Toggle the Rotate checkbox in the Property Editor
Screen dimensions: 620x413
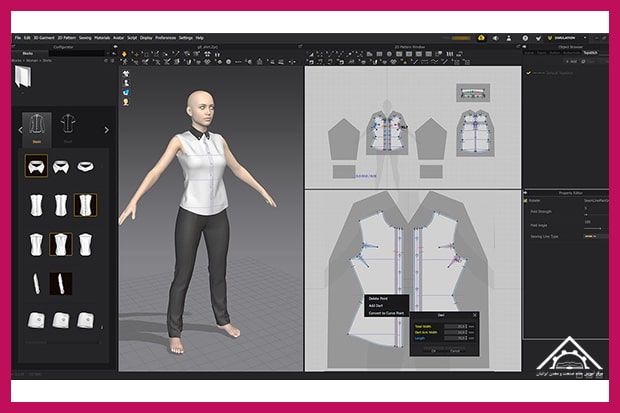[526, 201]
